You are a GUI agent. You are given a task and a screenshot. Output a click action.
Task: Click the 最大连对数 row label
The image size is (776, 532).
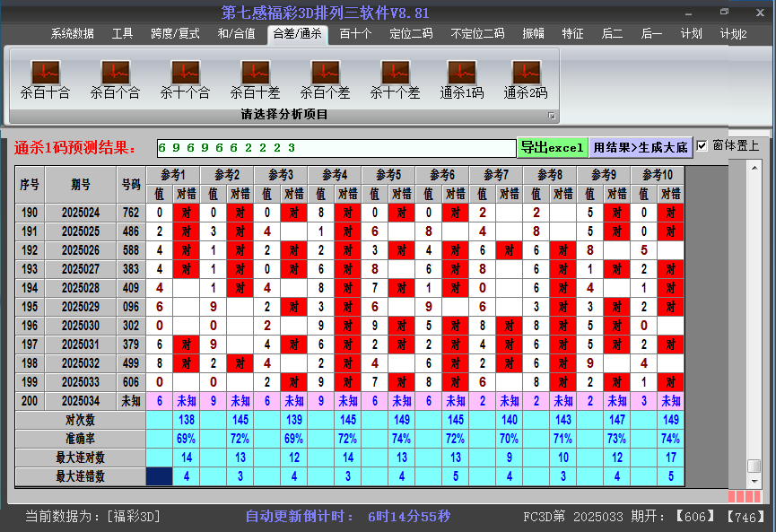point(80,458)
